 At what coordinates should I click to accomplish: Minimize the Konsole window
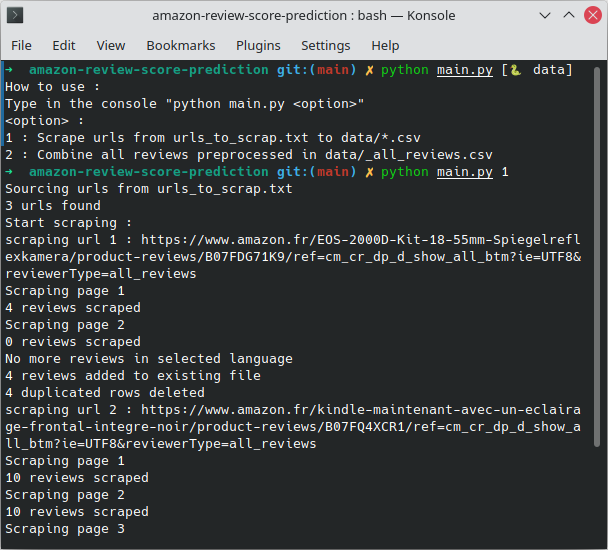tap(545, 16)
